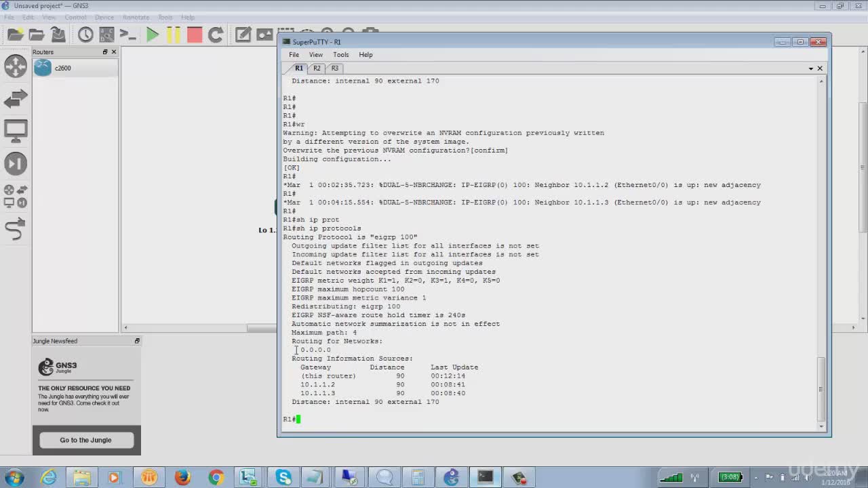Open console to all devices icon
This screenshot has height=488, width=868.
coord(127,35)
